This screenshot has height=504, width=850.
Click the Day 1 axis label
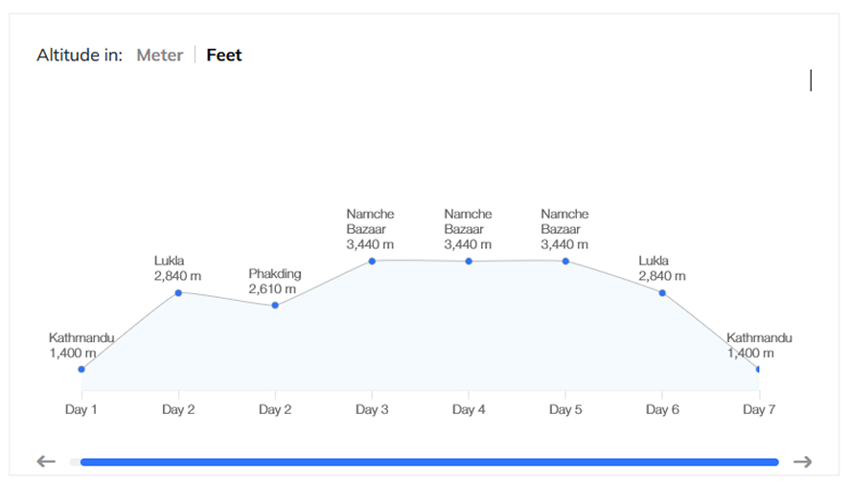tap(81, 410)
